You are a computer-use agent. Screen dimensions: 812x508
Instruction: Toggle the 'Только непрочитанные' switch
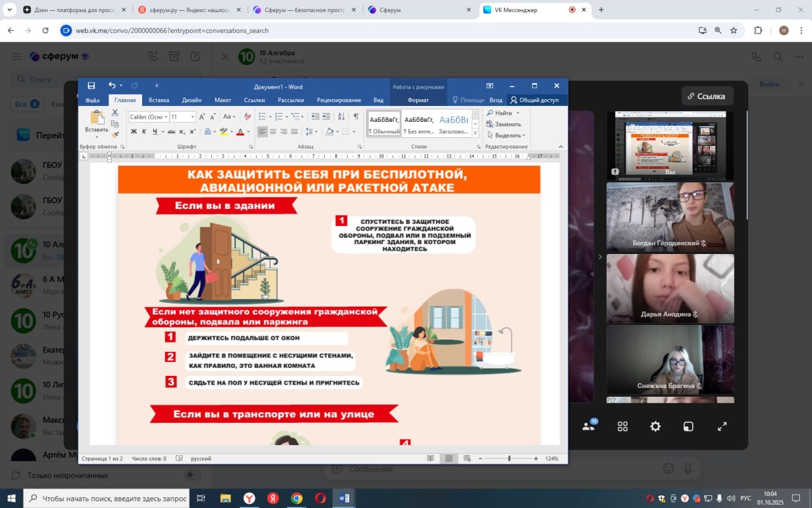coord(192,475)
